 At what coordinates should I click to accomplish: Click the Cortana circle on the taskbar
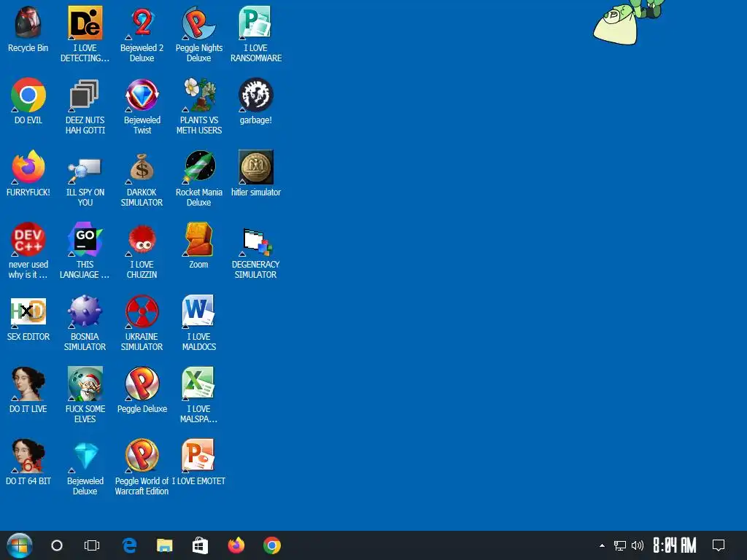click(57, 545)
